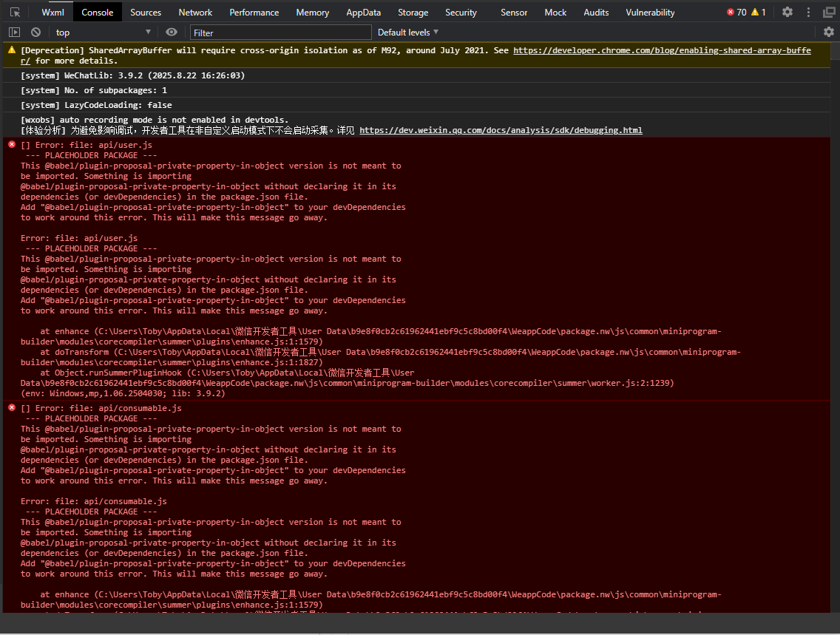Select the AppData tab
The height and width of the screenshot is (635, 840).
click(x=363, y=13)
